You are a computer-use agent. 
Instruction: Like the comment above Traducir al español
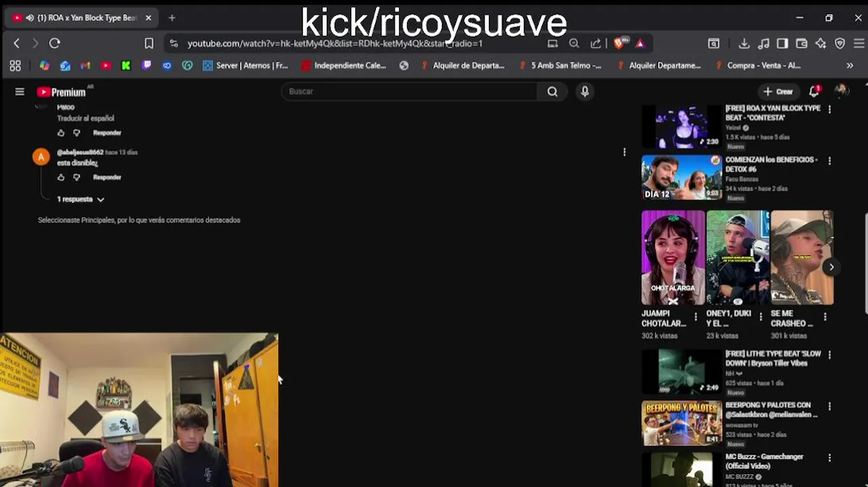pyautogui.click(x=61, y=133)
